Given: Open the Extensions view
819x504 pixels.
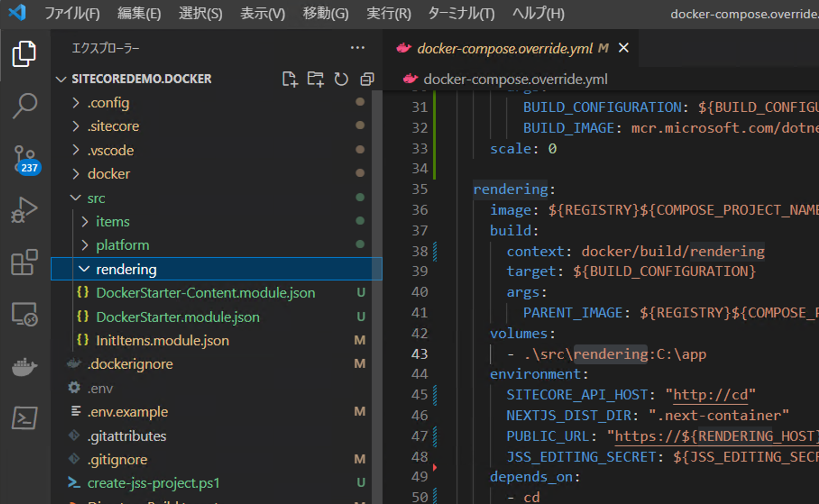Looking at the screenshot, I should click(24, 262).
